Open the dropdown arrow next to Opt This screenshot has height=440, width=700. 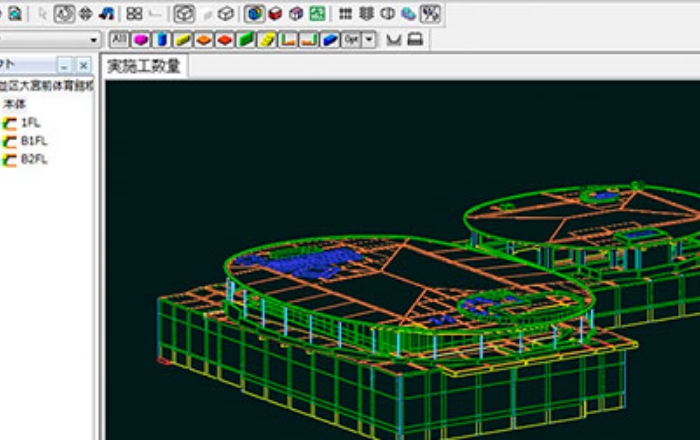pyautogui.click(x=369, y=40)
